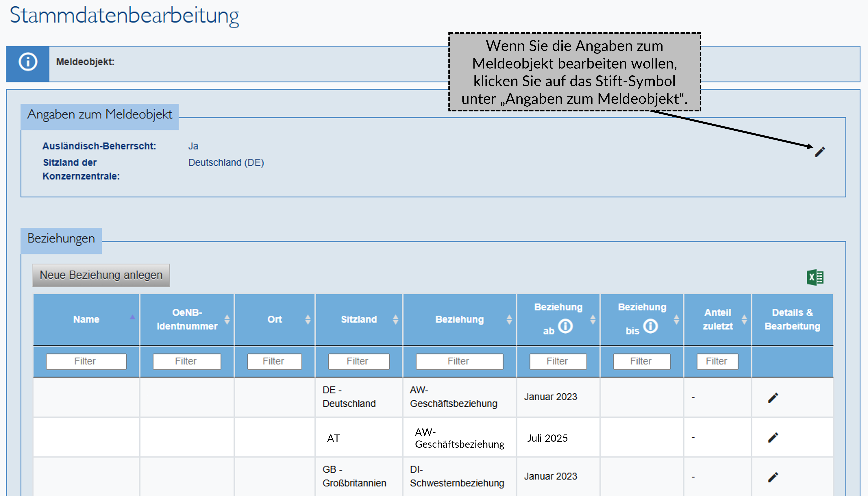Sort table by Name column
This screenshot has height=496, width=868.
[132, 317]
